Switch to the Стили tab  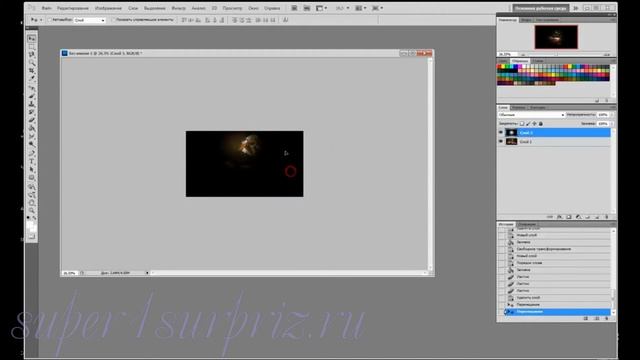pyautogui.click(x=538, y=61)
